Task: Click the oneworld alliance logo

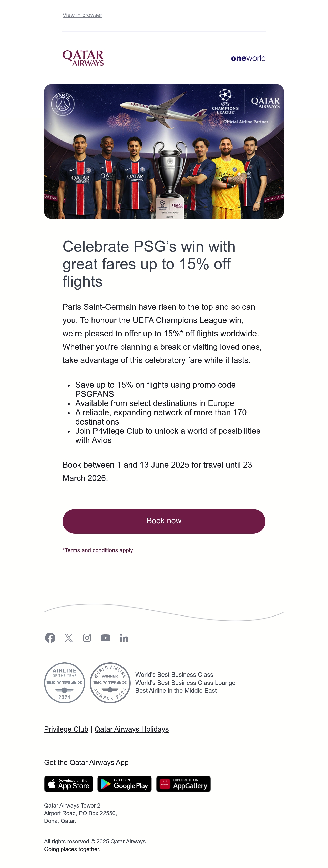Action: (x=248, y=58)
